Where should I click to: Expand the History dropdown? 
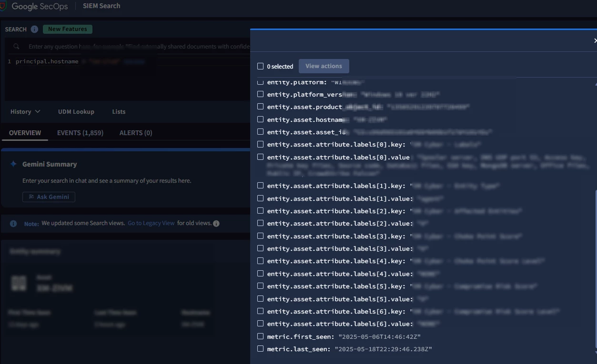(x=25, y=111)
